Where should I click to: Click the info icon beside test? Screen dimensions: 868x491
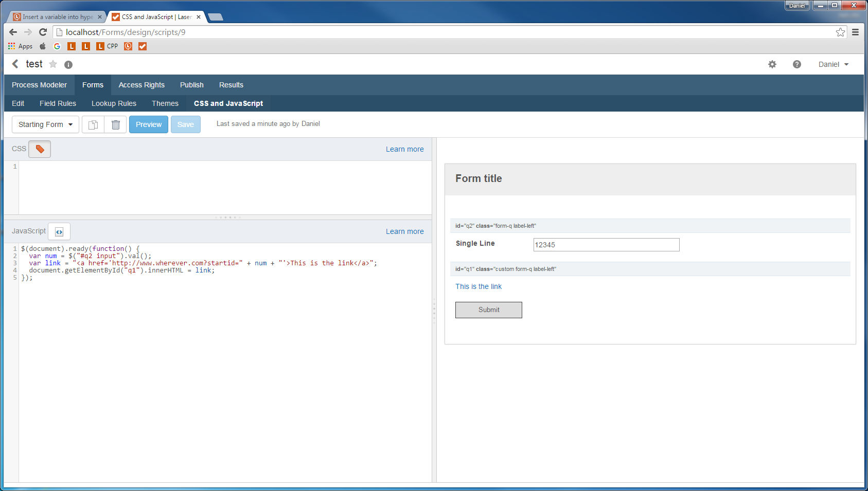pos(68,65)
